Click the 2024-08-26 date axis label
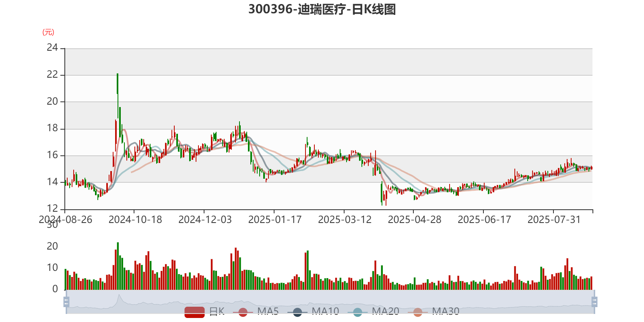 [x=65, y=219]
